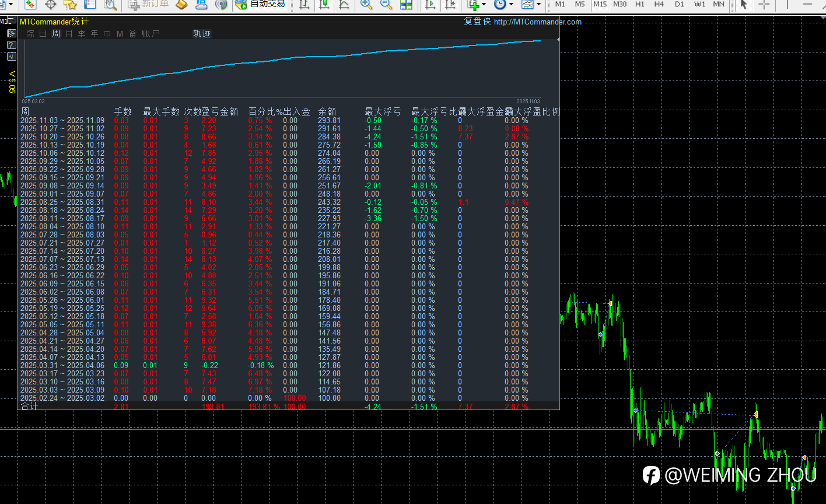Select the 账户 account tab
The width and height of the screenshot is (826, 504).
coord(150,34)
